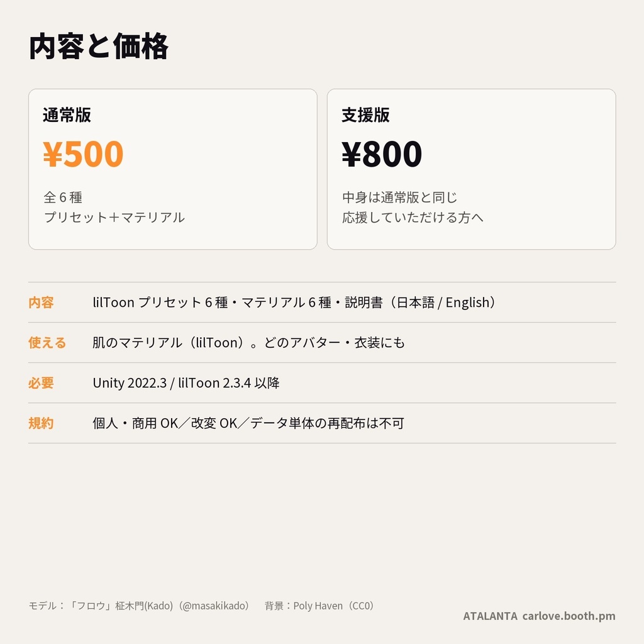This screenshot has height=644, width=644.
Task: Select the 通常版 pricing card title
Action: 67,115
